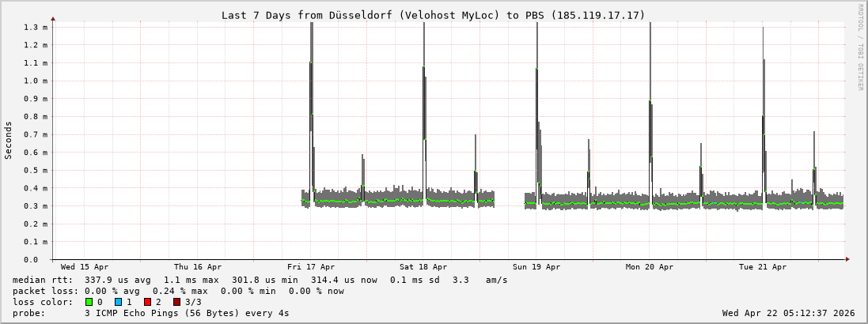Click the 1.3 m y-axis tick label

36,27
